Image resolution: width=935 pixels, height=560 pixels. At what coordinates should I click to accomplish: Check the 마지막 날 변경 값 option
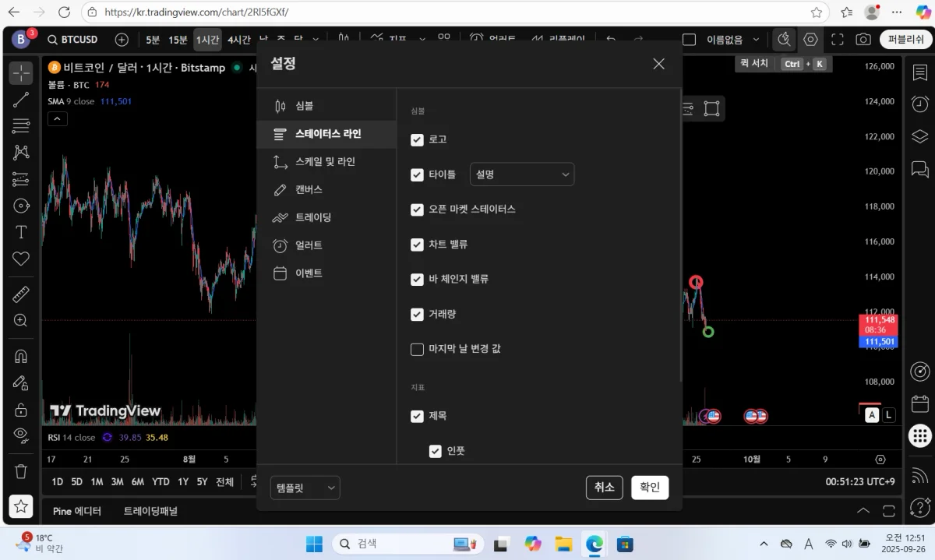[x=417, y=349]
